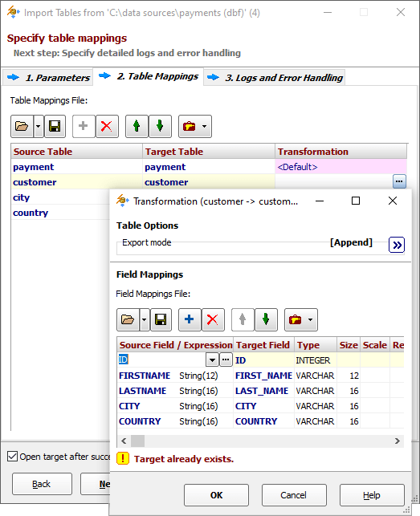Select CITY source field cell
This screenshot has width=420, height=516.
(x=175, y=406)
